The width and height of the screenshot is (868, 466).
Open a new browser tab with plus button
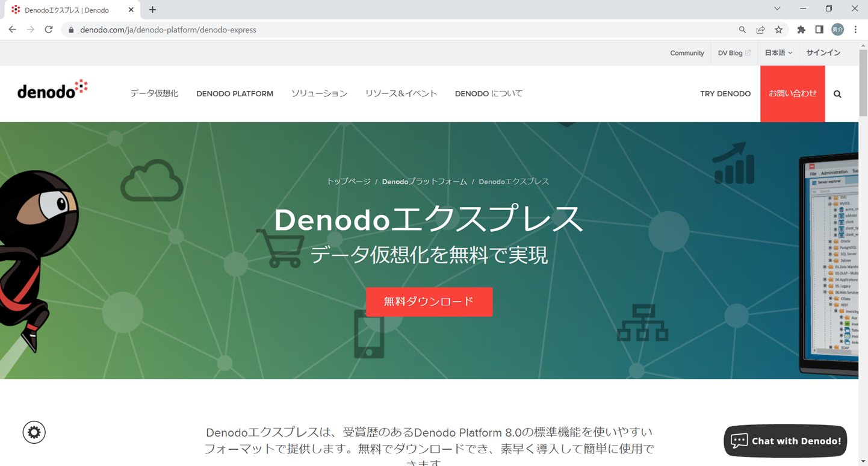(x=152, y=9)
